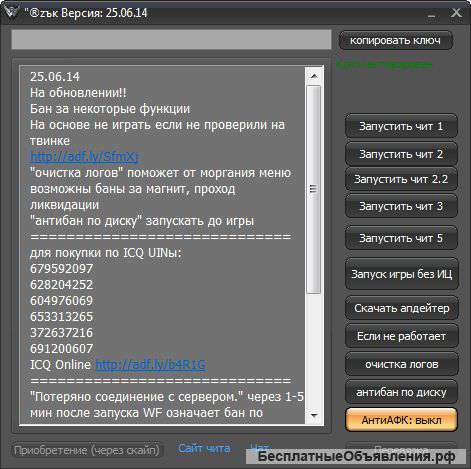
Task: Click 'Скачать апдейтер' button
Action: tap(401, 308)
